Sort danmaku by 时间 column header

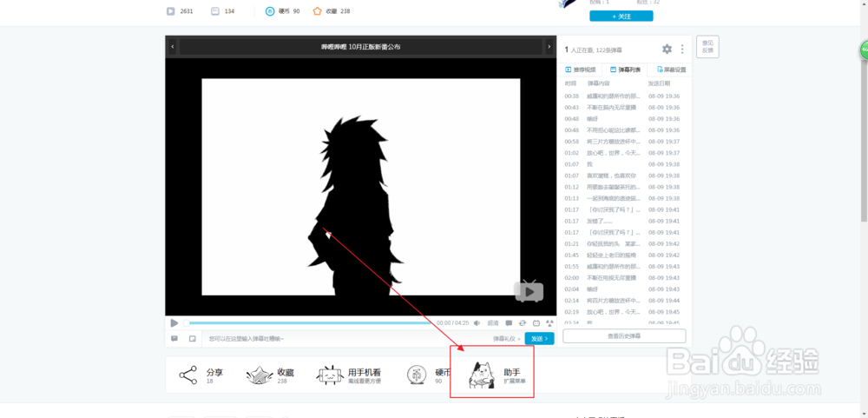[x=570, y=83]
